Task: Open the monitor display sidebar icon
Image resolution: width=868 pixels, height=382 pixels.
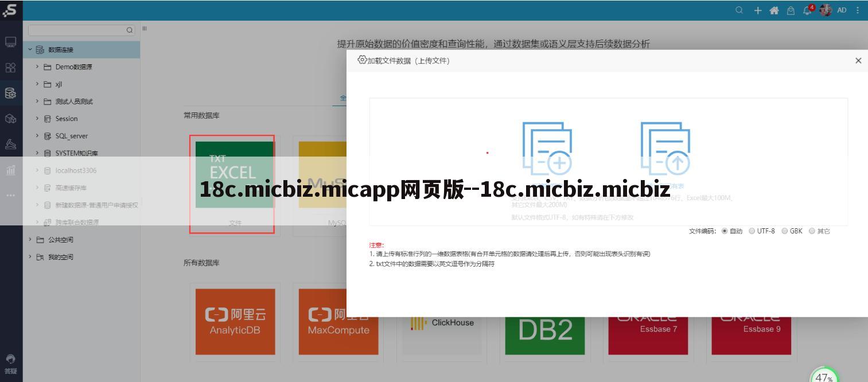Action: 10,42
